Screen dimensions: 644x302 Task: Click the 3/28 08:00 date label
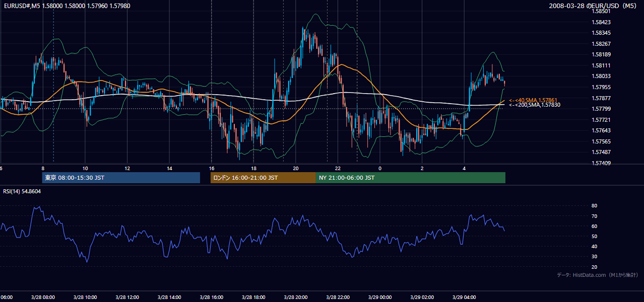tap(43, 297)
